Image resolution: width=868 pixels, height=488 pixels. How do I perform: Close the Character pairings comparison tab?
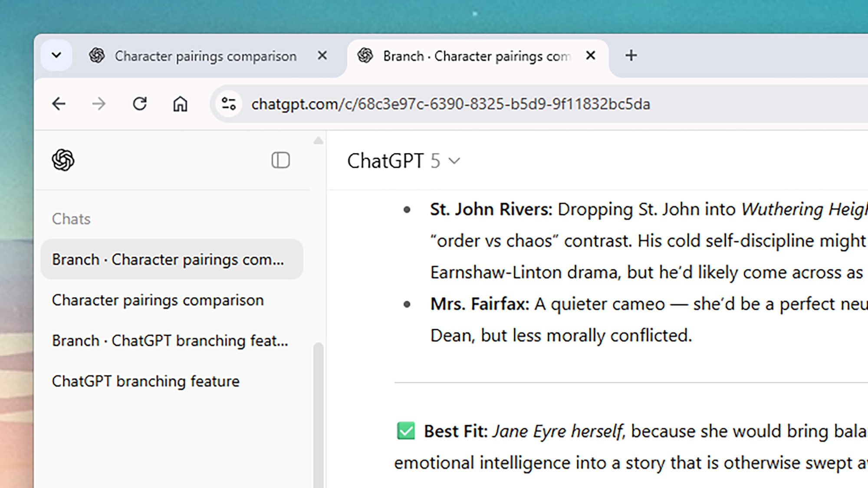pyautogui.click(x=322, y=56)
